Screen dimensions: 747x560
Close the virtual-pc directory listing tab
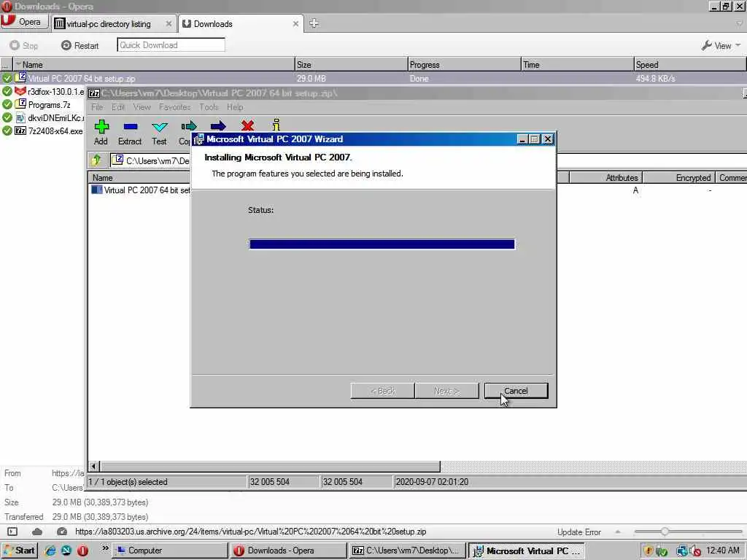pos(169,23)
